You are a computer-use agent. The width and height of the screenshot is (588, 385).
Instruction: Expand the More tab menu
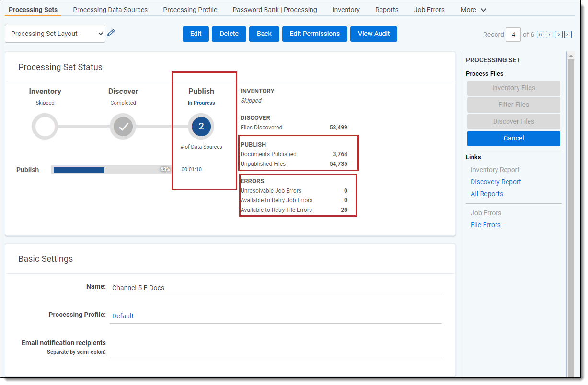(473, 10)
